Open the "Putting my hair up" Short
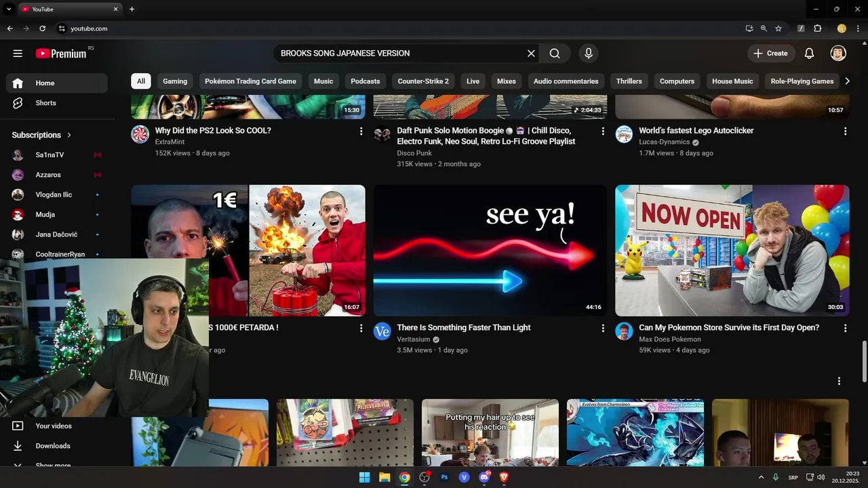Screen dimensions: 868x488 point(490,432)
